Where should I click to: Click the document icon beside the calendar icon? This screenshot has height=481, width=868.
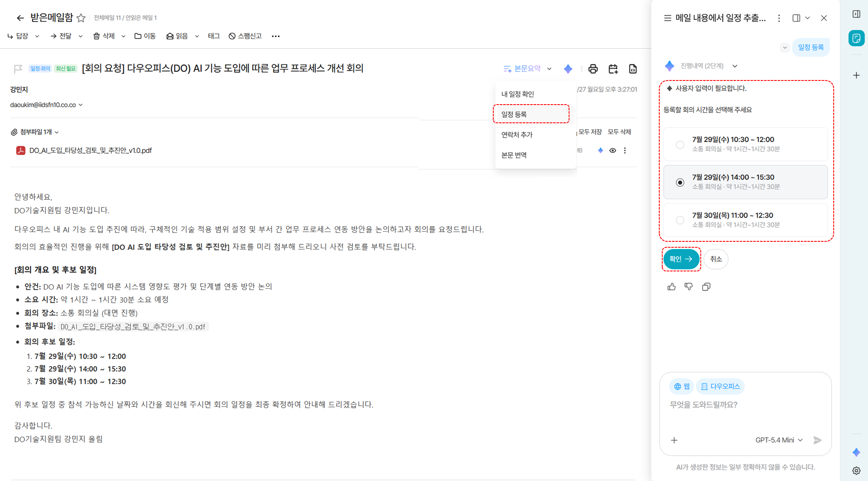(x=633, y=69)
